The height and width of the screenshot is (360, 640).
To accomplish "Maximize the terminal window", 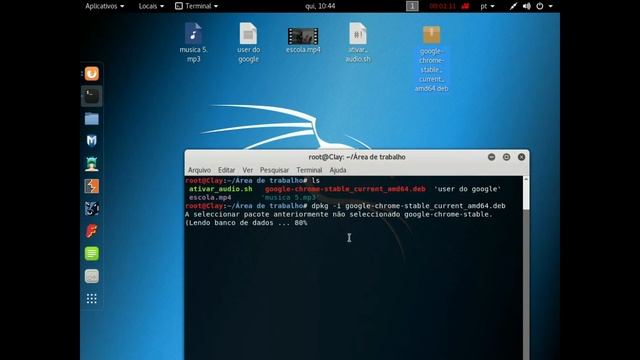I will point(506,157).
